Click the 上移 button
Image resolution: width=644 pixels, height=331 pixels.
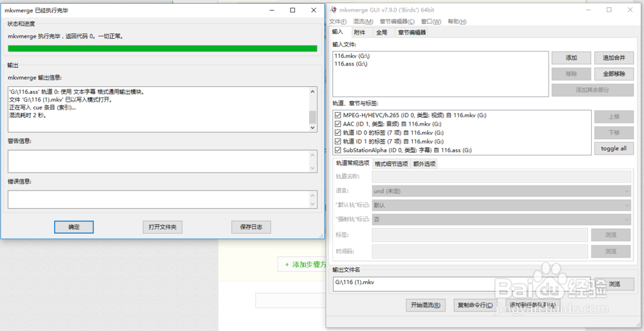pyautogui.click(x=614, y=117)
